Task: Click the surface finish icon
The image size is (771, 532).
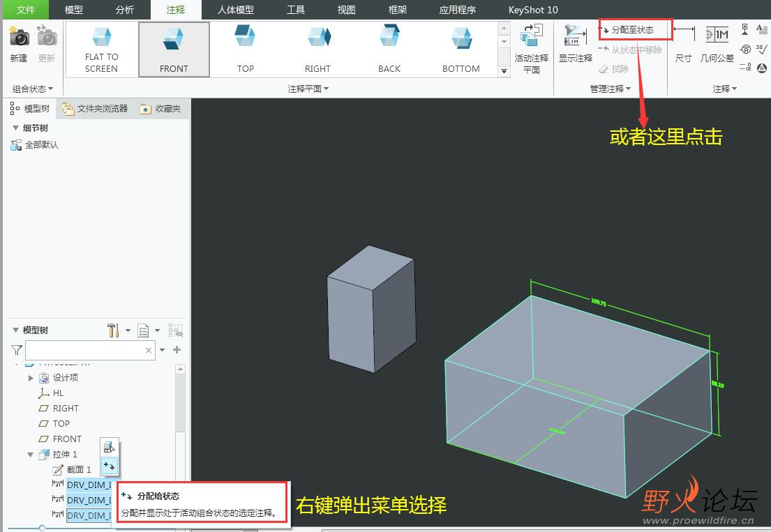Action: pyautogui.click(x=761, y=49)
